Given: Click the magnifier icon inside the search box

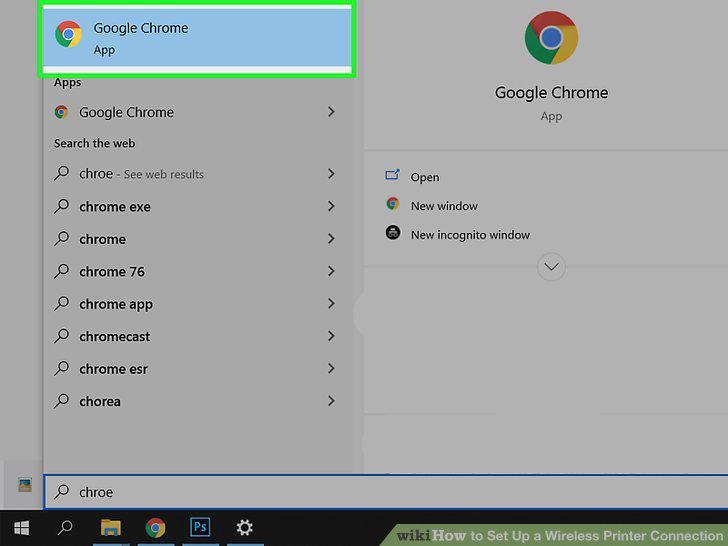Looking at the screenshot, I should point(61,492).
